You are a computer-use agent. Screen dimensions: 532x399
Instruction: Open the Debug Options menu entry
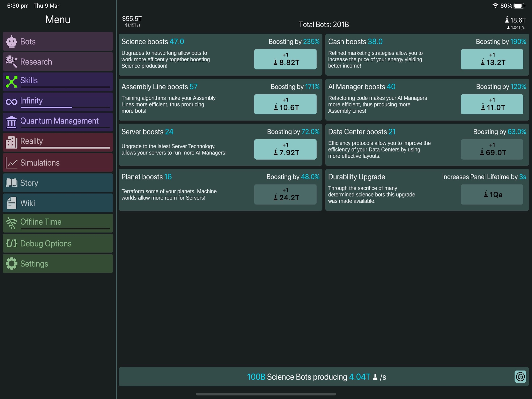(x=58, y=243)
